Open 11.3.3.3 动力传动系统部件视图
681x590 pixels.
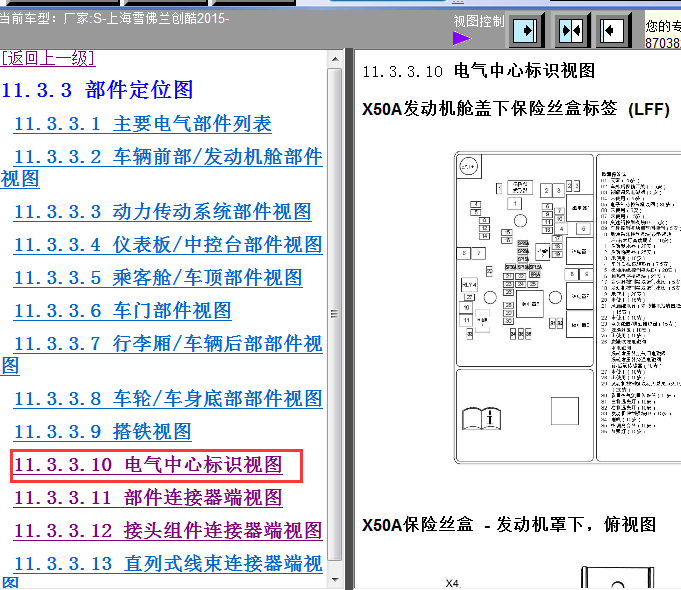pos(162,212)
